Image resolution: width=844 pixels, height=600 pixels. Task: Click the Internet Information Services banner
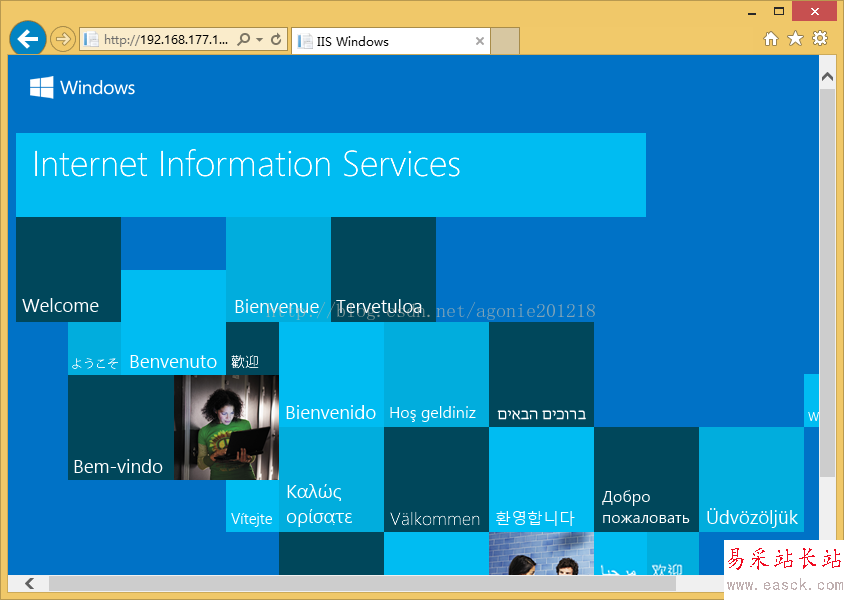tap(330, 175)
